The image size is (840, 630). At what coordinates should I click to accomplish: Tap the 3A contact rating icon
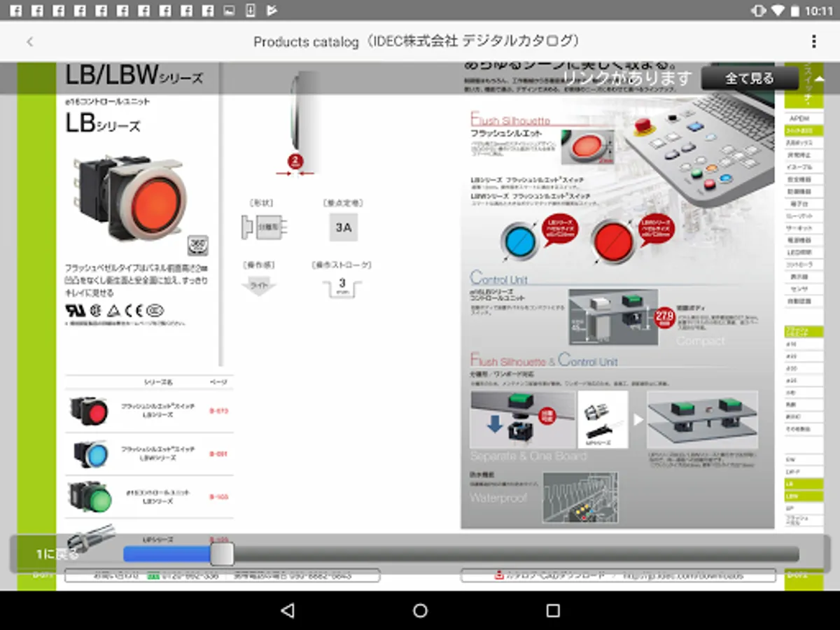[343, 227]
